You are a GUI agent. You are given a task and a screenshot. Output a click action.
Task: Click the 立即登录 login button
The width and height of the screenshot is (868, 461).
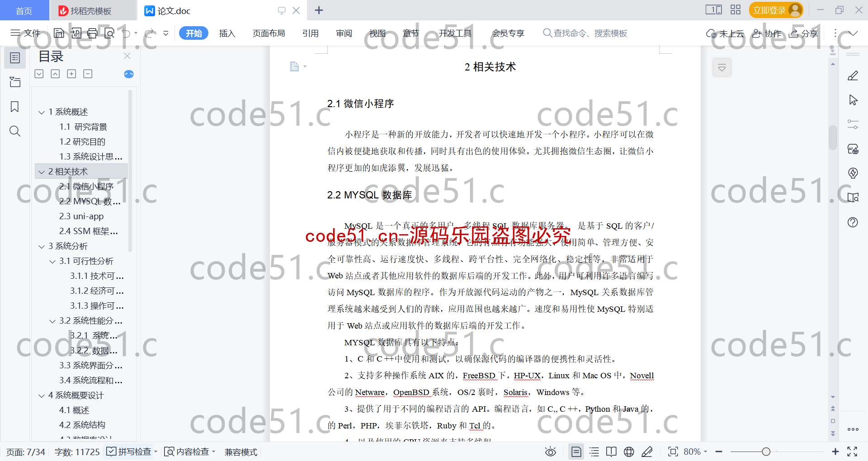(x=776, y=10)
